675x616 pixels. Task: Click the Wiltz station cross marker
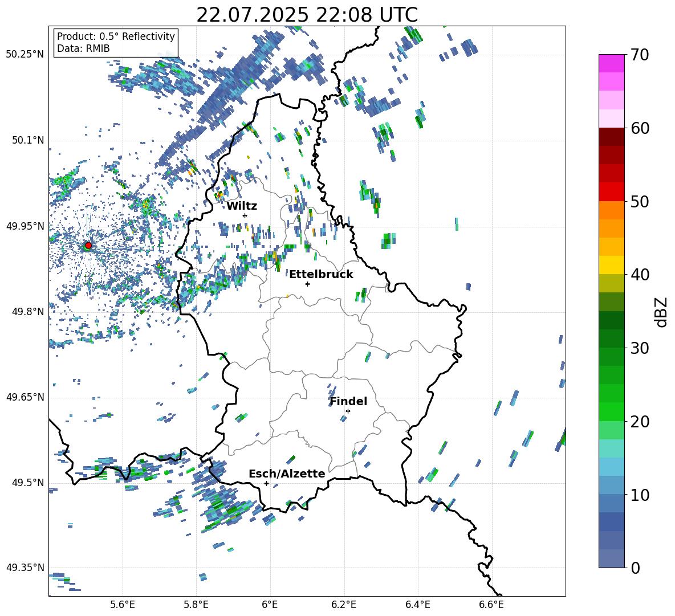click(x=245, y=215)
